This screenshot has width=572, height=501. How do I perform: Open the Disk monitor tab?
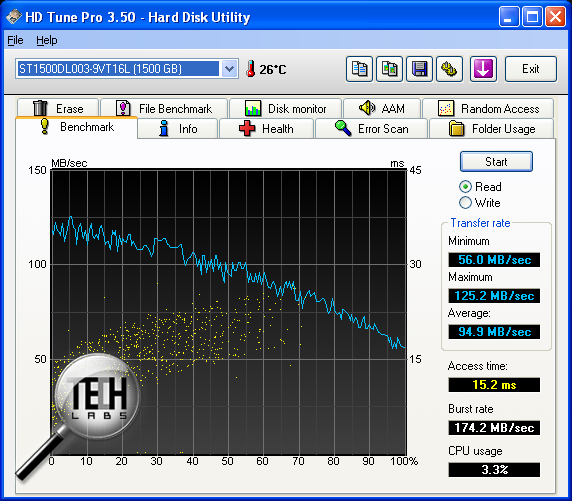[x=285, y=108]
